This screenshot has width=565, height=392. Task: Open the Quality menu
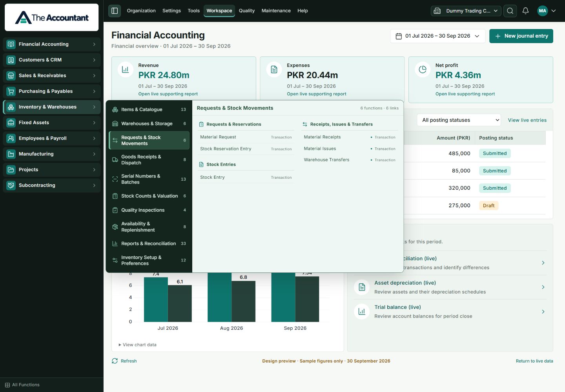247,11
